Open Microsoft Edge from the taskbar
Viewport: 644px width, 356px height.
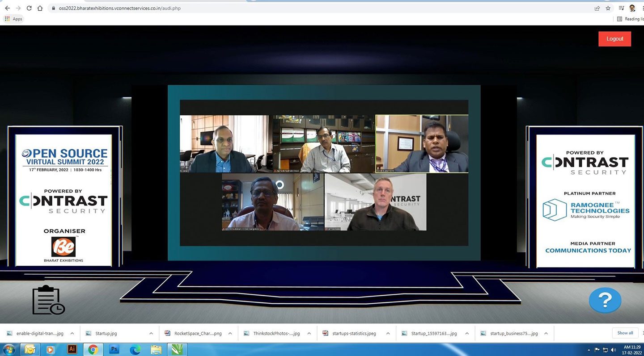(135, 349)
